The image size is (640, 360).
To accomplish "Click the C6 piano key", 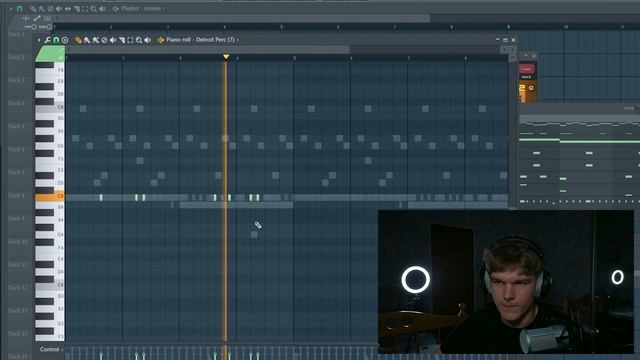I will click(x=50, y=107).
